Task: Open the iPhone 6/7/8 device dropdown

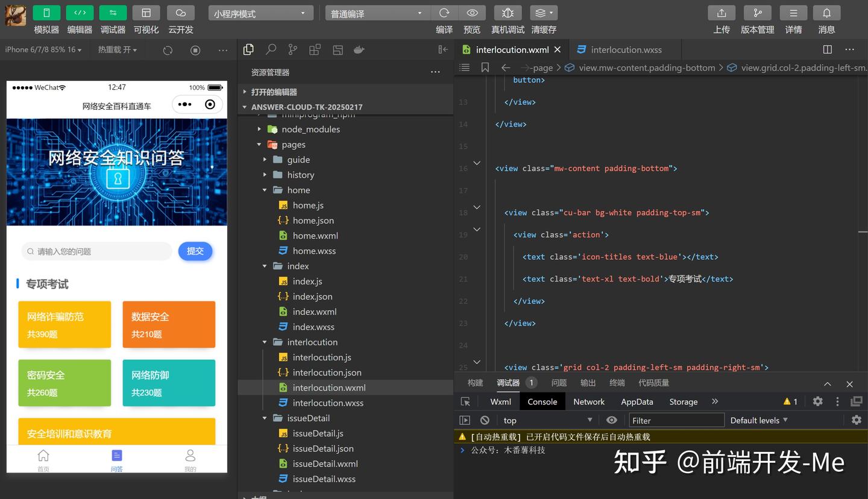Action: point(43,49)
